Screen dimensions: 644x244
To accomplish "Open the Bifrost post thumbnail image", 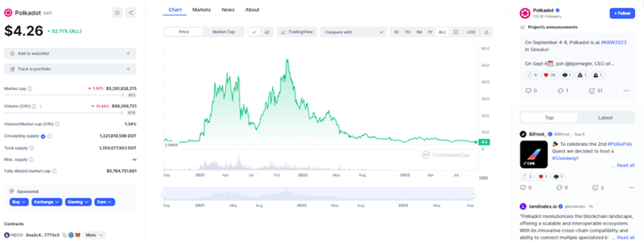I will pos(534,154).
